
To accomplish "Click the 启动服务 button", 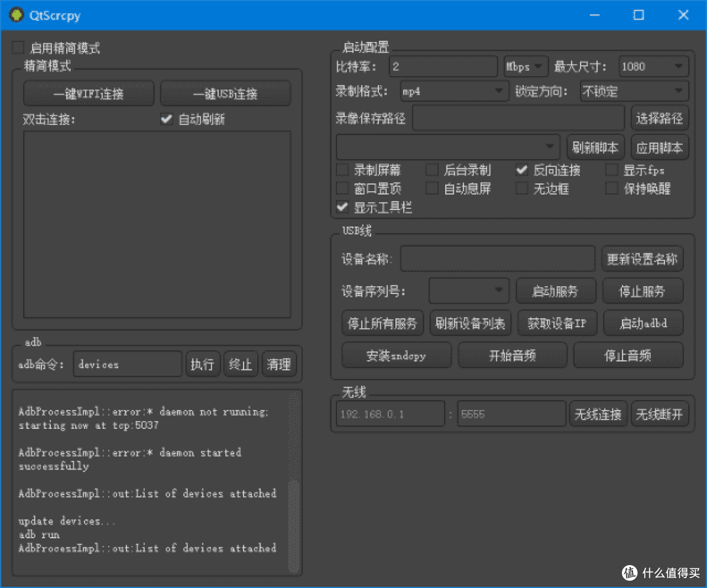I will [x=556, y=291].
